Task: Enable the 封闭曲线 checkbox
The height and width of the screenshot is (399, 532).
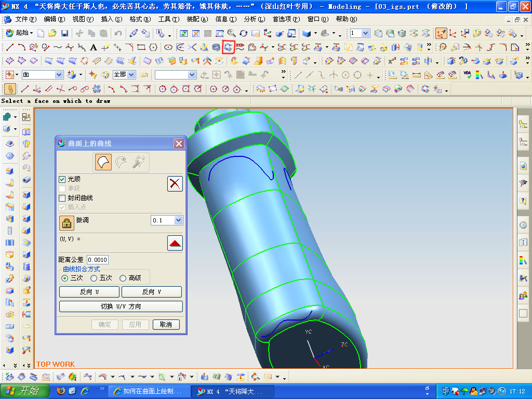Action: point(62,198)
